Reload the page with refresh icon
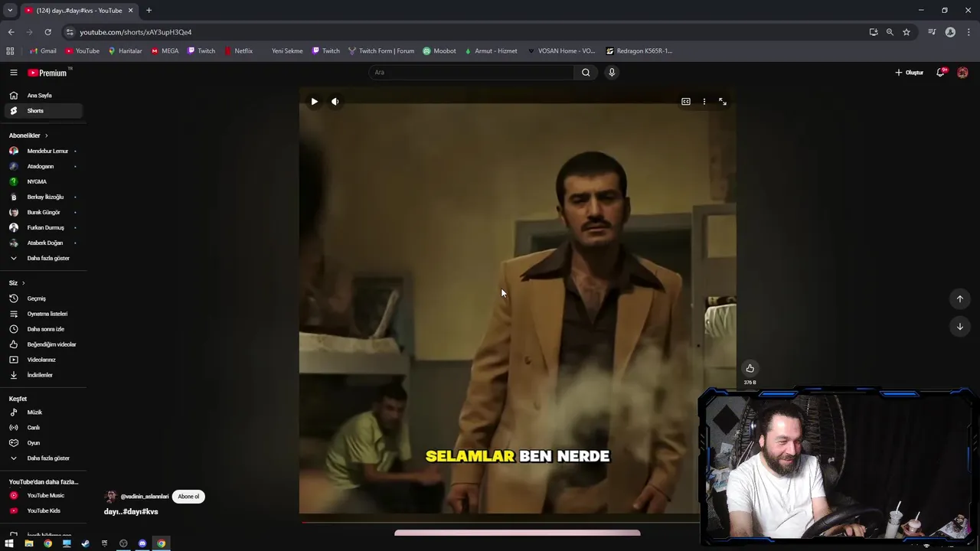 click(x=47, y=32)
